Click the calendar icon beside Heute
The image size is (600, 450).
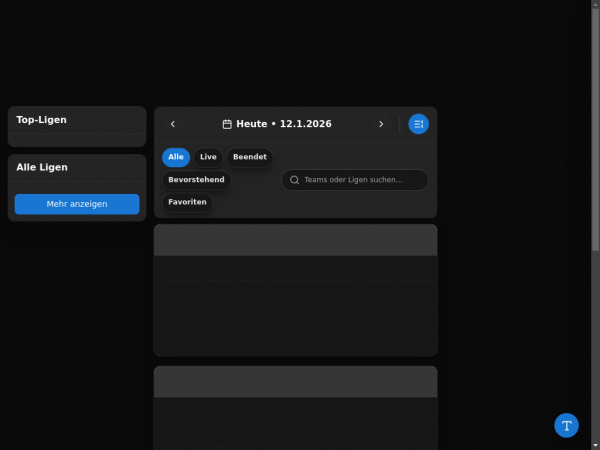pos(227,124)
